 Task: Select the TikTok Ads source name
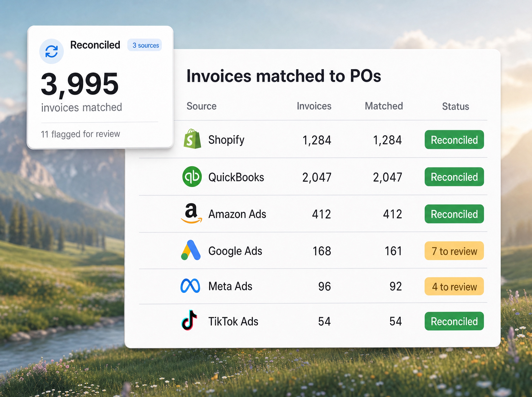coord(233,321)
